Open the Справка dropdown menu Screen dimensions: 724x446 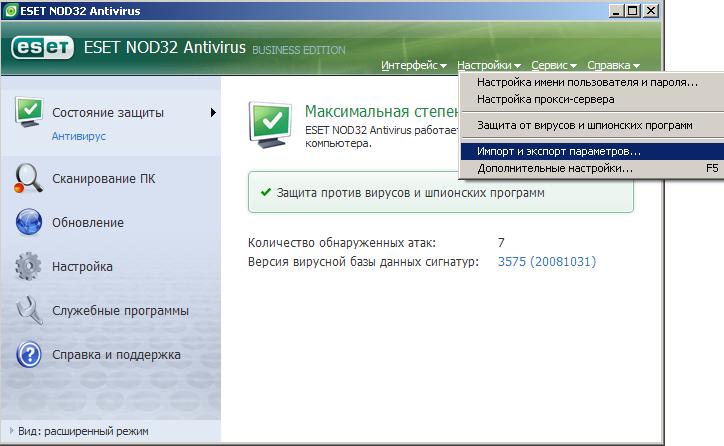613,66
